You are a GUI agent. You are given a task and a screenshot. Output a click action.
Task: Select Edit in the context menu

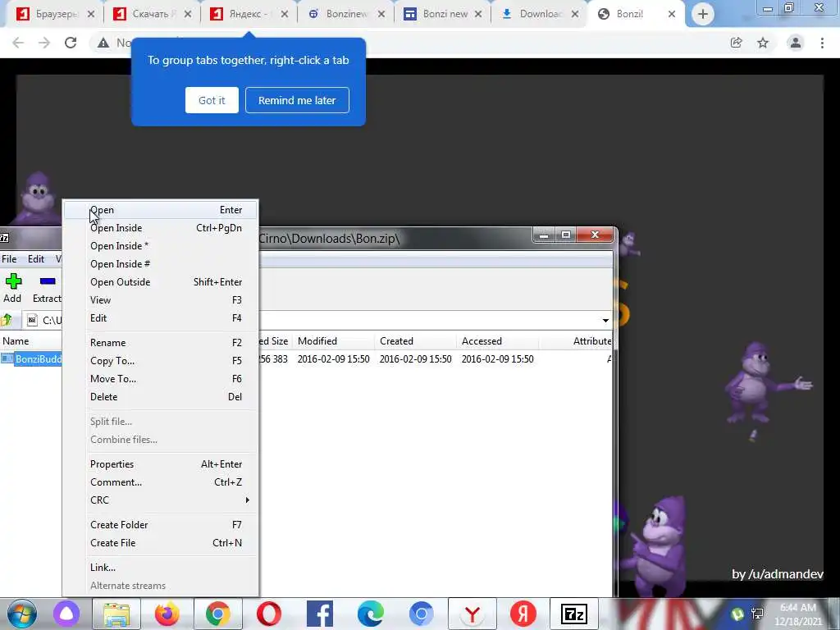coord(161,318)
